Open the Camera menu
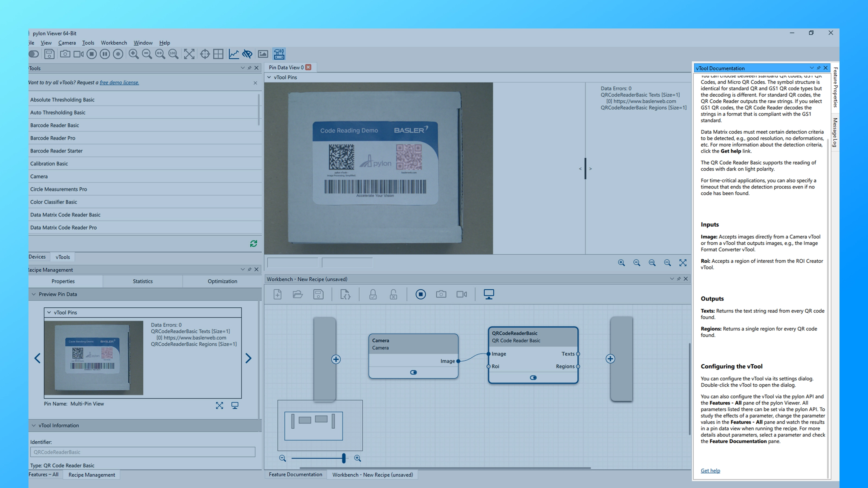Viewport: 868px width, 488px height. (67, 43)
